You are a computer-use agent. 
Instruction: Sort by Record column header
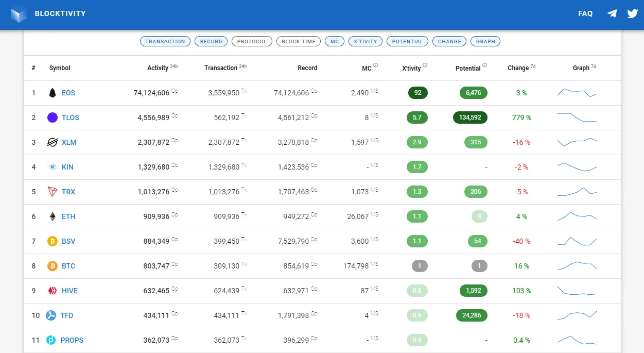(307, 68)
